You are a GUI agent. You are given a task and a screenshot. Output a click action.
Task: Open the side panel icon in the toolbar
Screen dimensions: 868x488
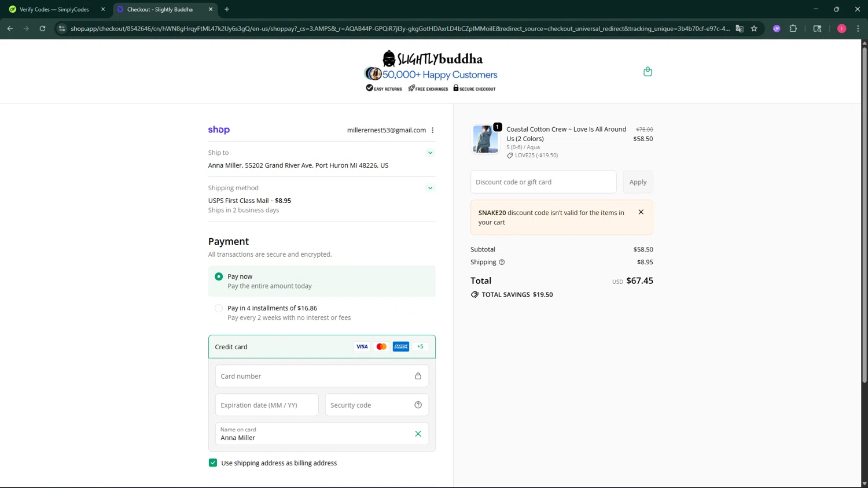click(x=817, y=28)
